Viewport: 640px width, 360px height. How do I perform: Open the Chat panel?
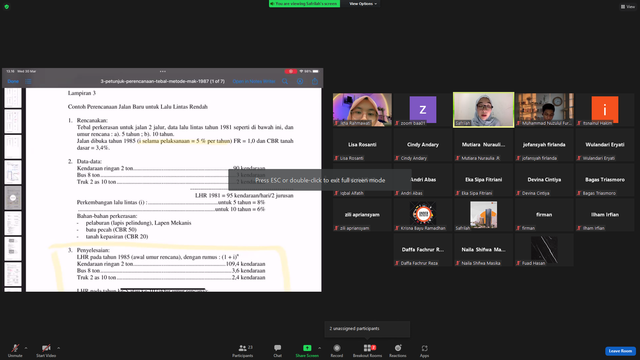tap(278, 350)
